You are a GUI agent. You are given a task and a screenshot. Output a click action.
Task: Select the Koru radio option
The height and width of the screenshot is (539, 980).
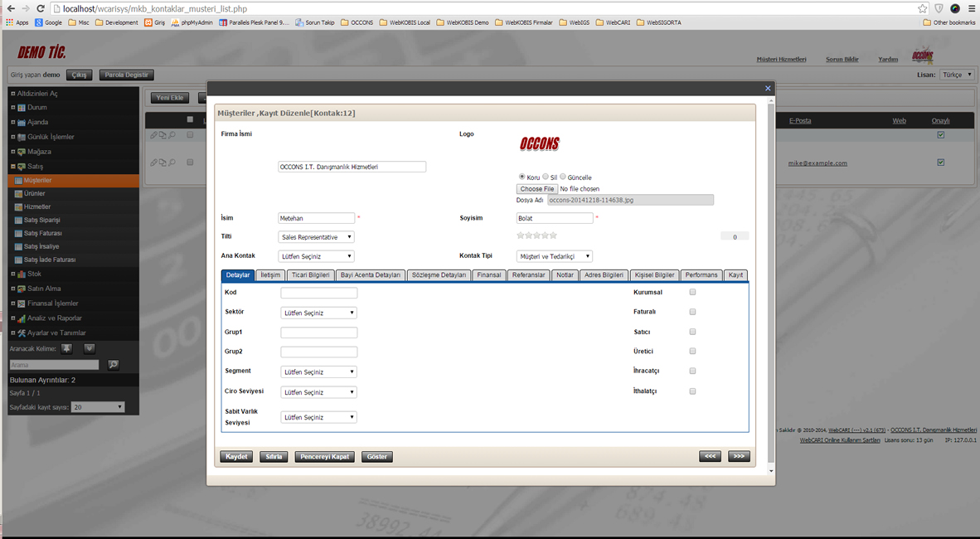[522, 177]
